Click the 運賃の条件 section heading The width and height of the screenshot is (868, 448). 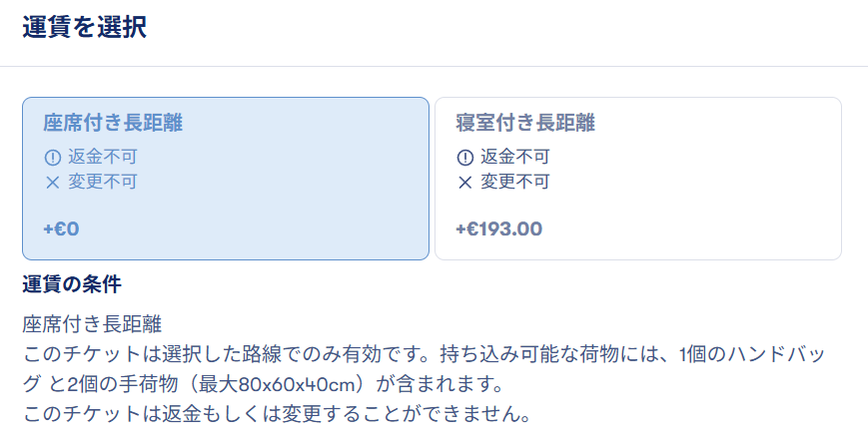coord(72,285)
